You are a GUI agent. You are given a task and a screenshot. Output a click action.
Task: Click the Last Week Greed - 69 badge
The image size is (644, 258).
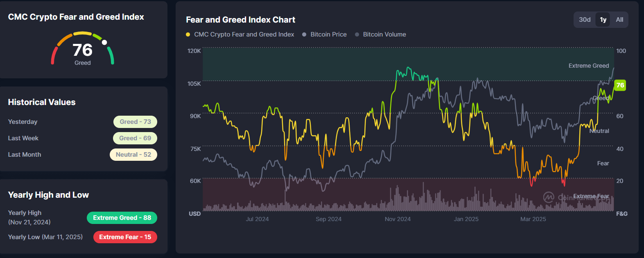(135, 138)
